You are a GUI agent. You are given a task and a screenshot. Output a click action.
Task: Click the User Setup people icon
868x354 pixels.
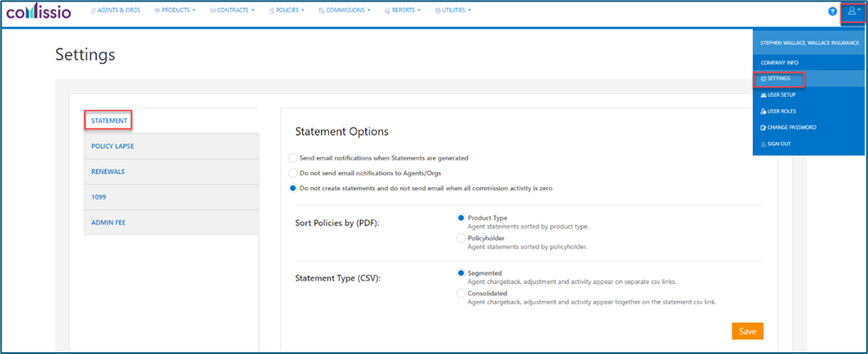point(763,95)
